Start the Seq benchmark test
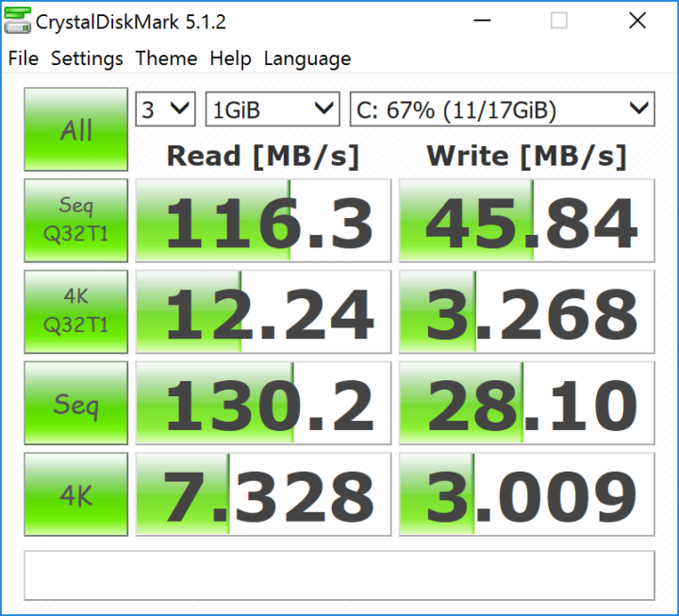The width and height of the screenshot is (679, 616). click(75, 405)
